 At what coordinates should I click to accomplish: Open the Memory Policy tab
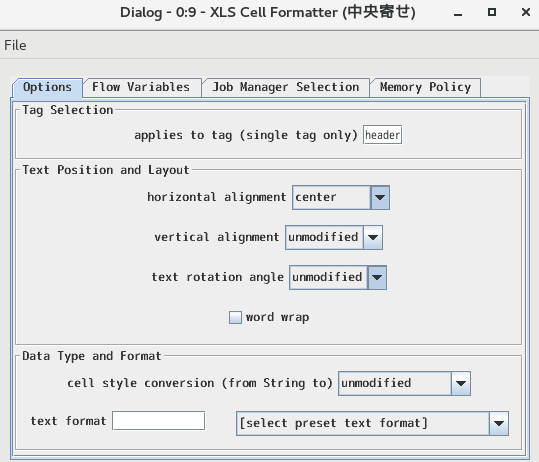425,87
